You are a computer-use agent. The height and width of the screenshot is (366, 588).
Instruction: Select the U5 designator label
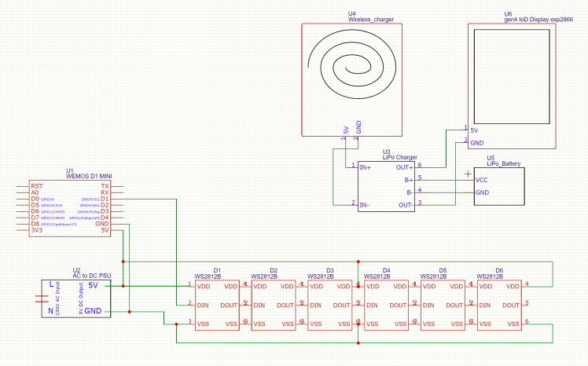point(491,158)
